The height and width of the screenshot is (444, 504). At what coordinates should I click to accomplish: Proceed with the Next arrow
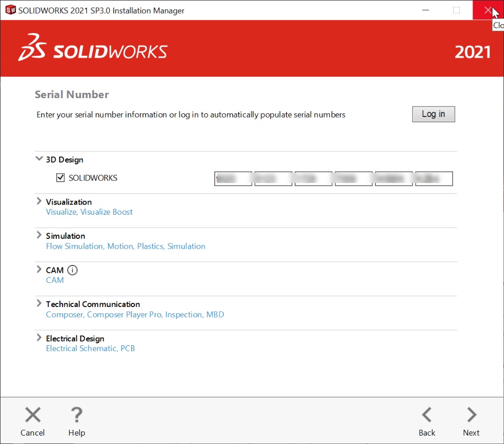[x=471, y=415]
